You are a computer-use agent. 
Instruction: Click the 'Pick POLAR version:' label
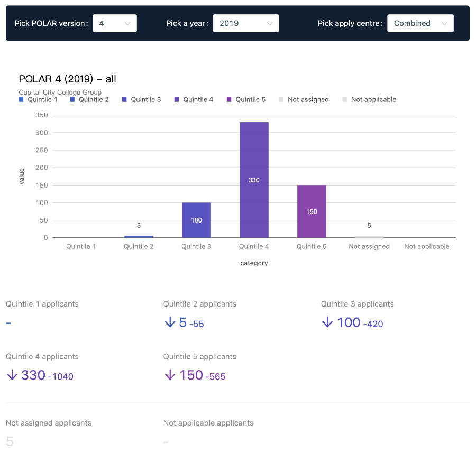(x=51, y=23)
